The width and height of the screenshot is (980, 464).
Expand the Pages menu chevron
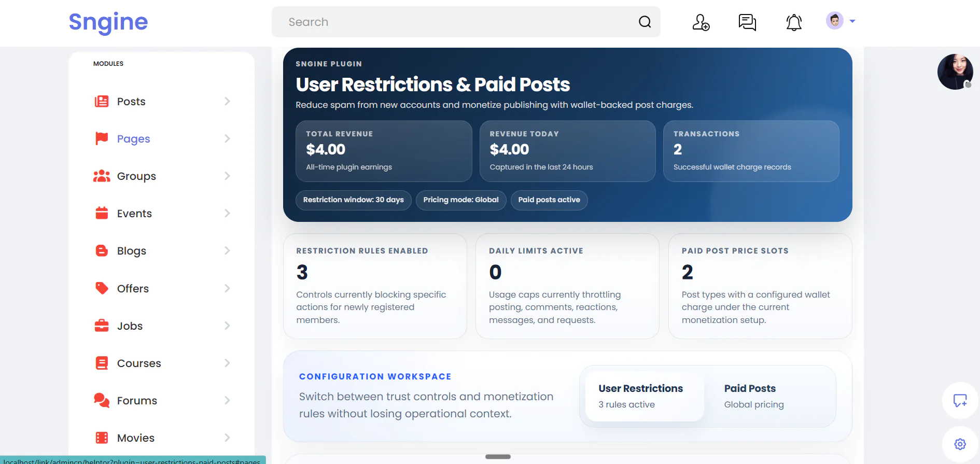pyautogui.click(x=227, y=138)
